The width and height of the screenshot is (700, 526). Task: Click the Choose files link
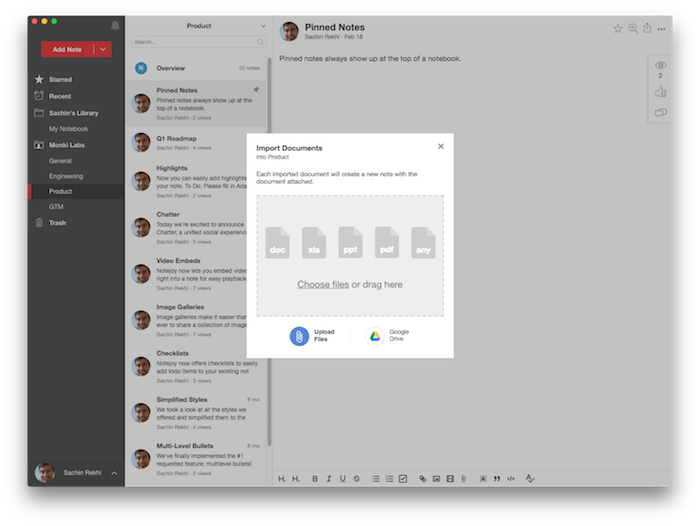click(322, 285)
